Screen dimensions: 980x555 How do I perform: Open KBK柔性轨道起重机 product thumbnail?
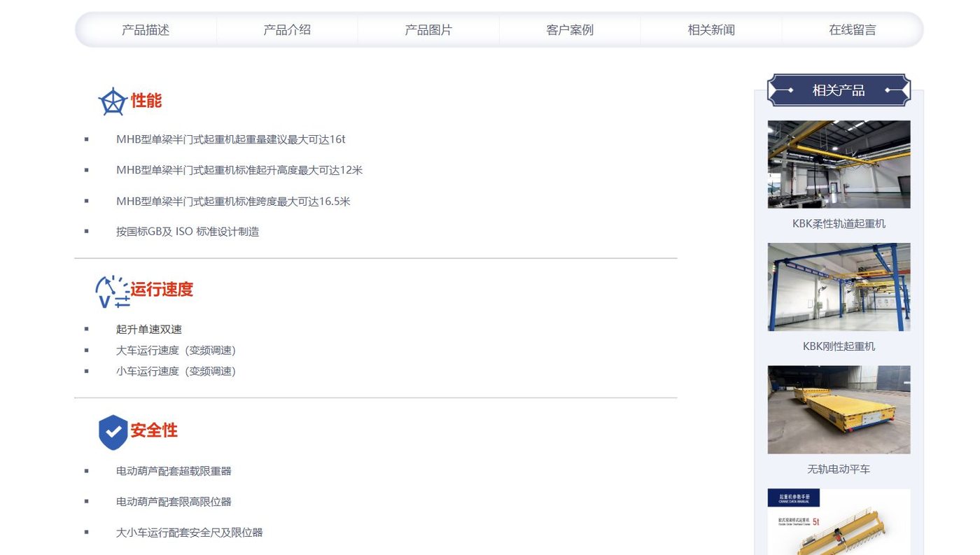point(839,164)
